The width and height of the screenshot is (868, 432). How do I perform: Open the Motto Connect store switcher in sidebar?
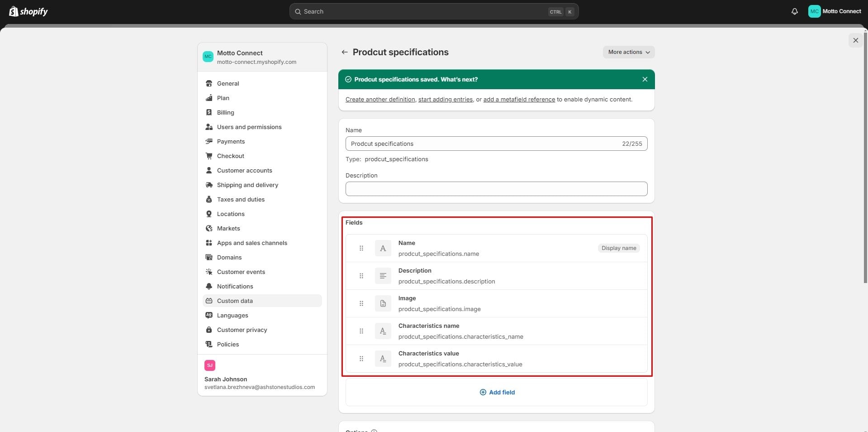pos(262,57)
